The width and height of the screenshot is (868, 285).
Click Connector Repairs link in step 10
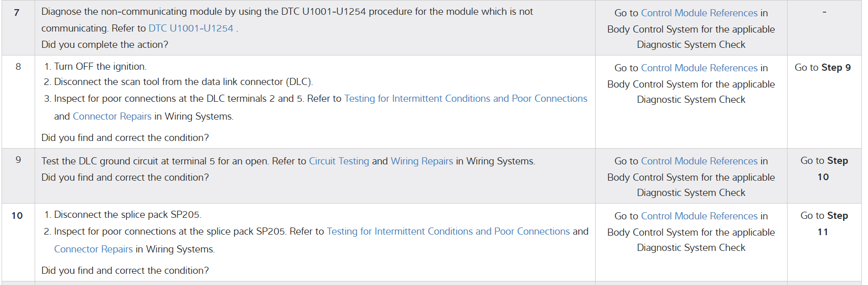click(93, 249)
